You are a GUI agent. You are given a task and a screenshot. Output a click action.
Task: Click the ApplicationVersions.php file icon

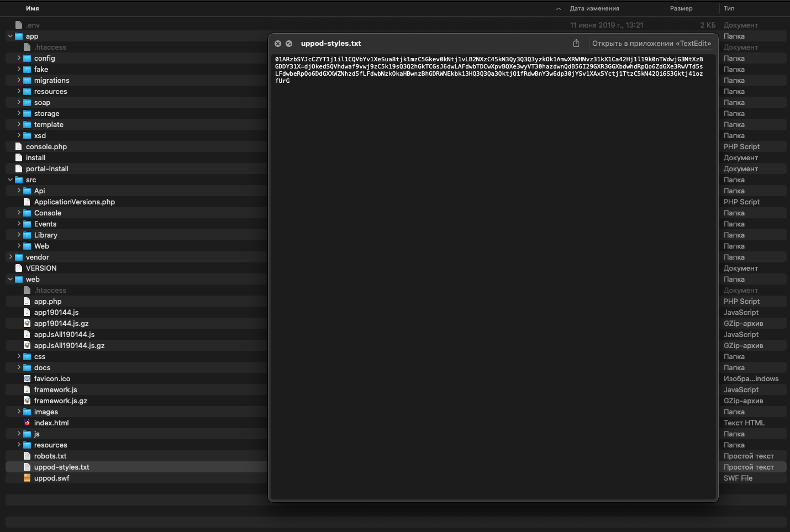coord(27,202)
